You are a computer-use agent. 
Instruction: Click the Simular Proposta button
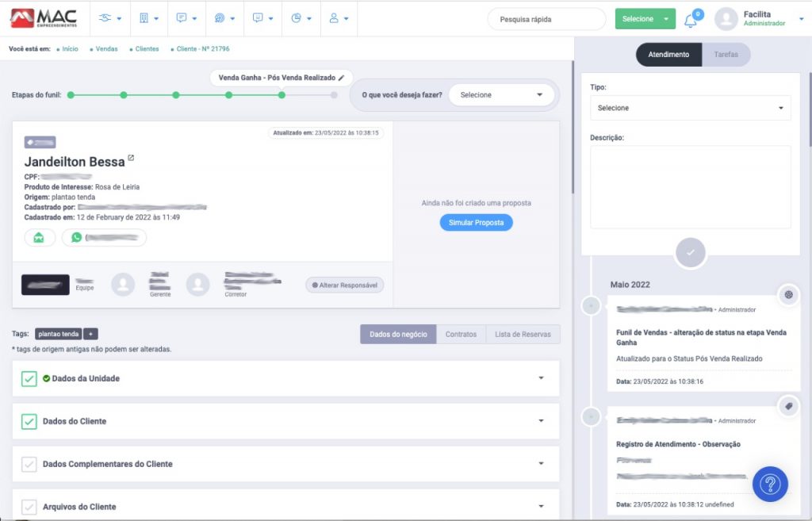(476, 223)
